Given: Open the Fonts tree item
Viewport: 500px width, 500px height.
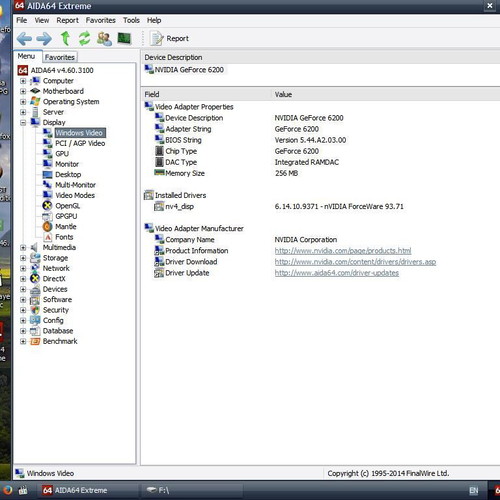Looking at the screenshot, I should coord(64,237).
